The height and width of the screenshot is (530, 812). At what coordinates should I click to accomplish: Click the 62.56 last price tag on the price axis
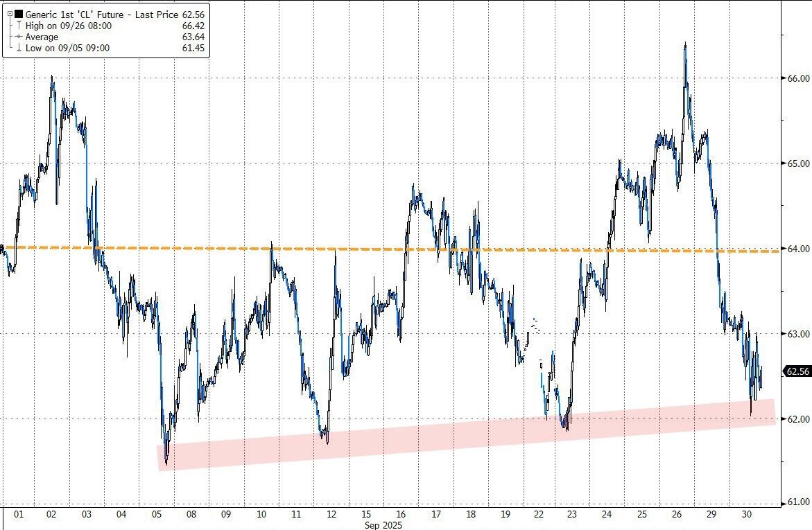797,371
